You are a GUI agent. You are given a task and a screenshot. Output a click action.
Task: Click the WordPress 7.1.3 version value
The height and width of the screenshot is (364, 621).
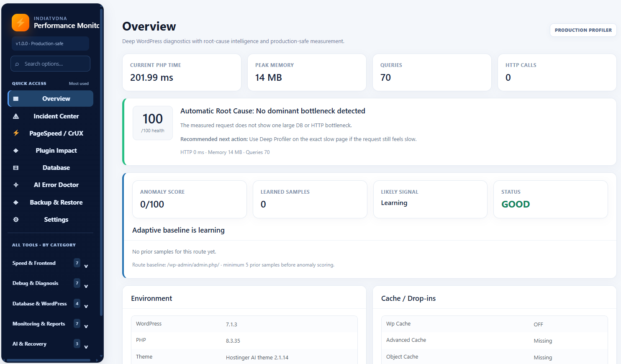(231, 325)
